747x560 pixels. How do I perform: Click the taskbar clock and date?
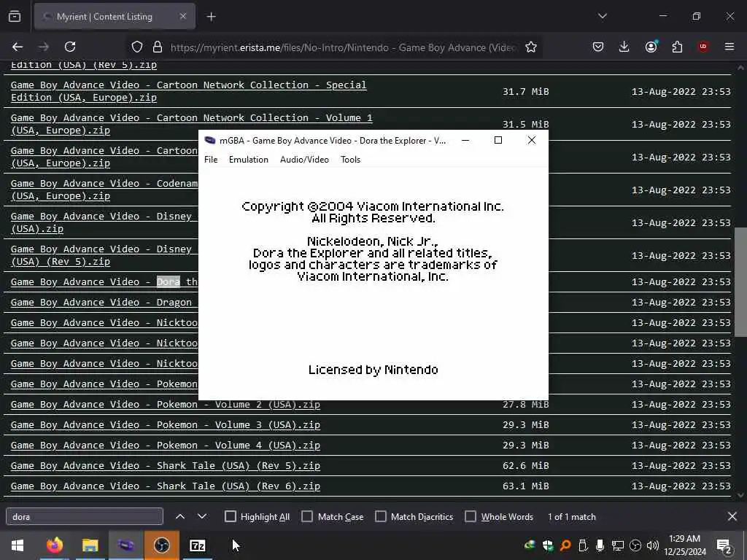[684, 545]
